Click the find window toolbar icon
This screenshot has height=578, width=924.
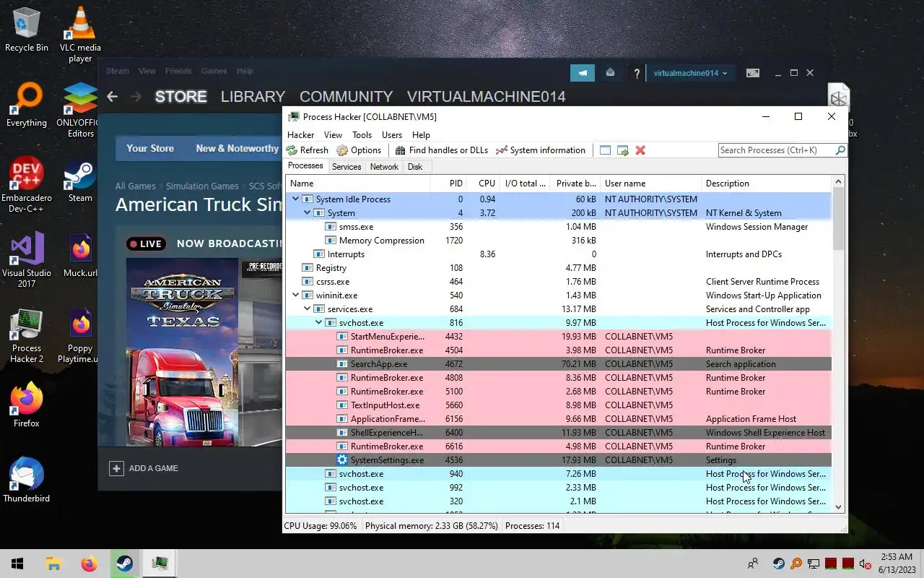(605, 150)
